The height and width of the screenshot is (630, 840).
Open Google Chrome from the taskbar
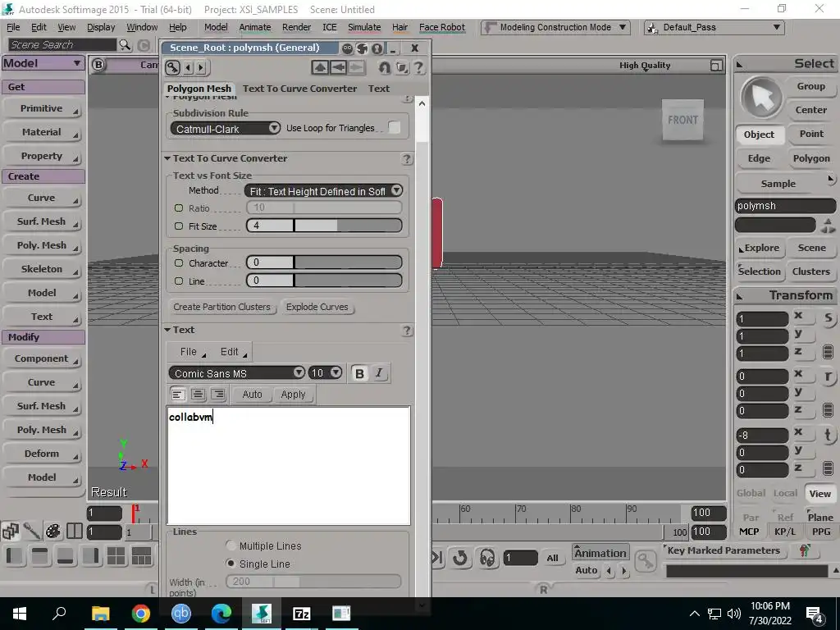click(141, 614)
